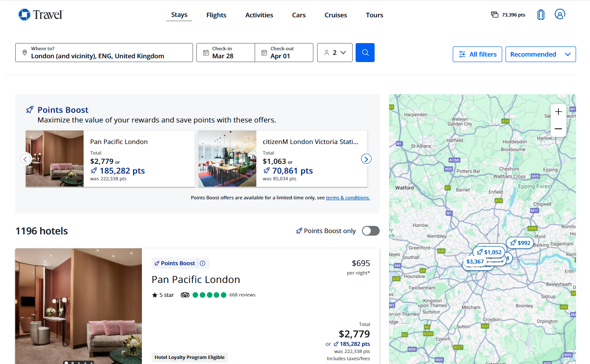Click the Where to destination field

tap(104, 53)
